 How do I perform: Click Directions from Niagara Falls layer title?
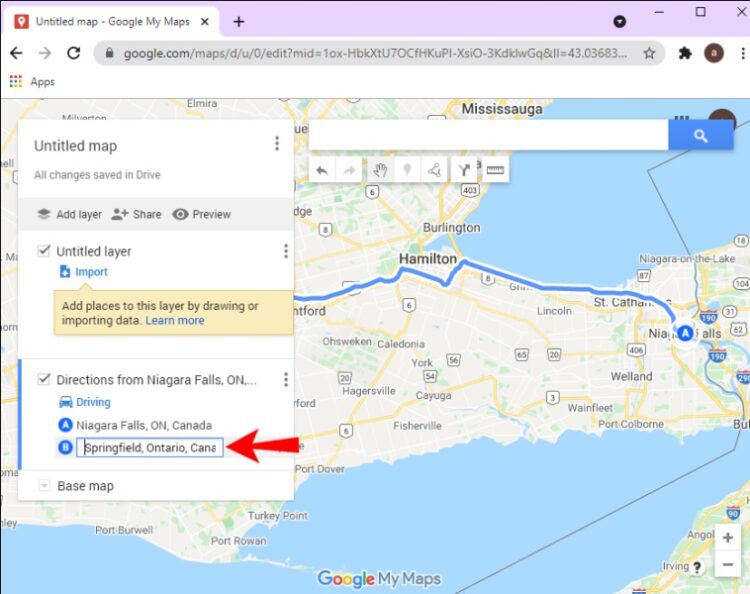click(x=156, y=380)
